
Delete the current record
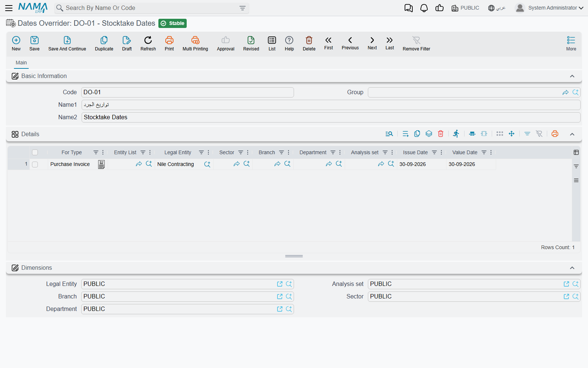(x=309, y=43)
